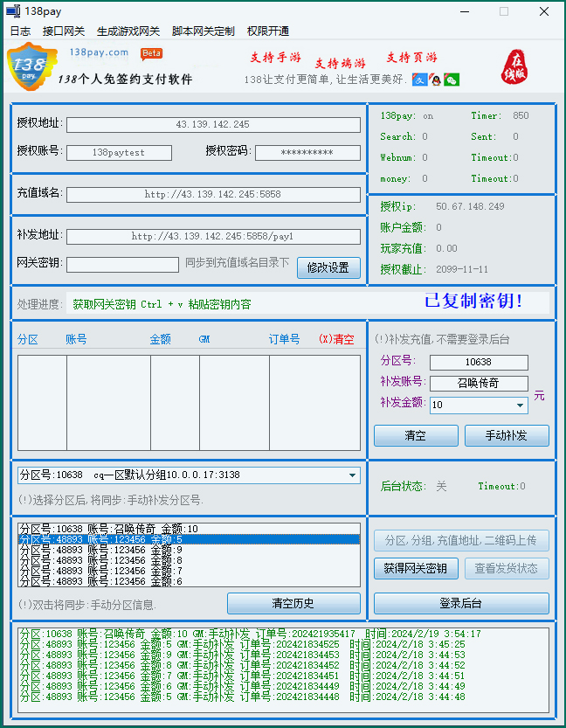Click the WeChat icon in banner
This screenshot has width=566, height=728.
point(452,80)
